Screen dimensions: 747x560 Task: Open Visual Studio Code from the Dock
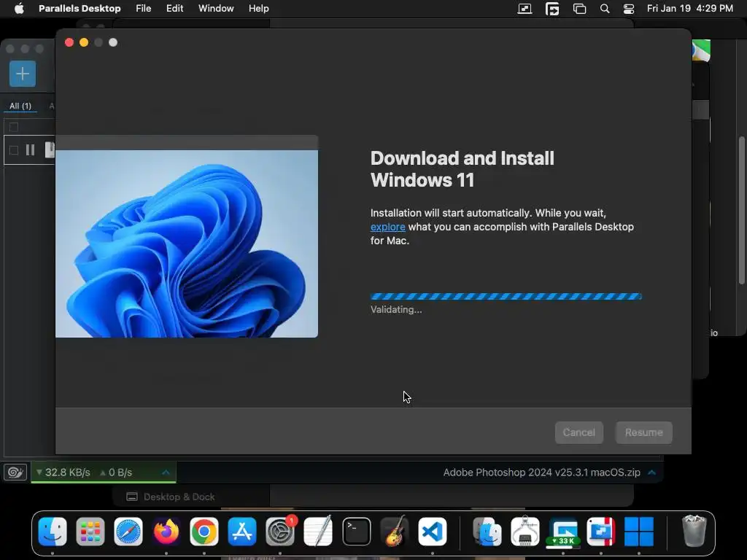(433, 531)
